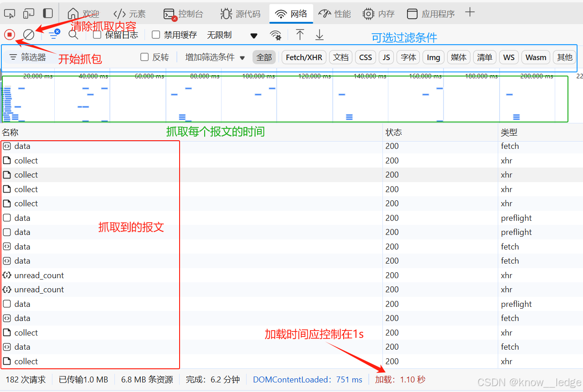Filter requests by CSS
This screenshot has height=392, width=583.
tap(366, 57)
